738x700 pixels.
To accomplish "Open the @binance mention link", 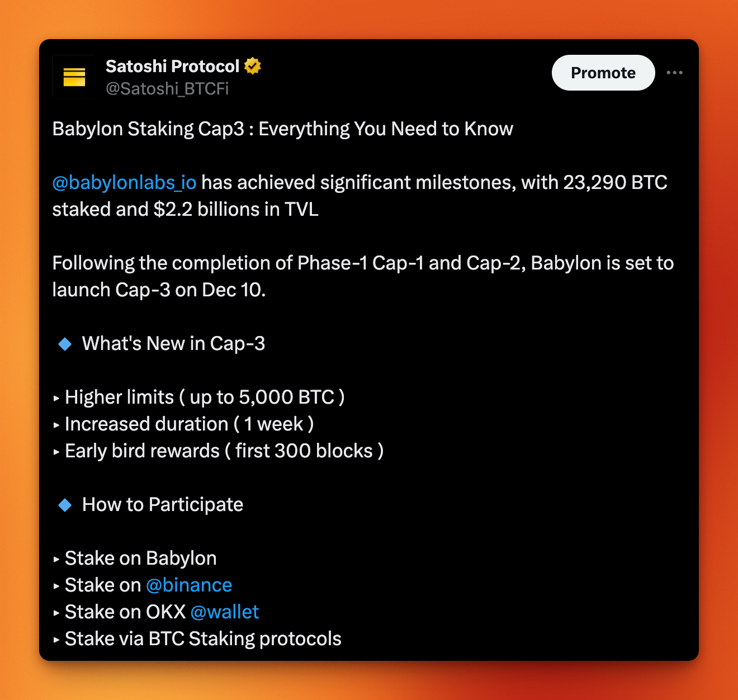I will pyautogui.click(x=189, y=585).
